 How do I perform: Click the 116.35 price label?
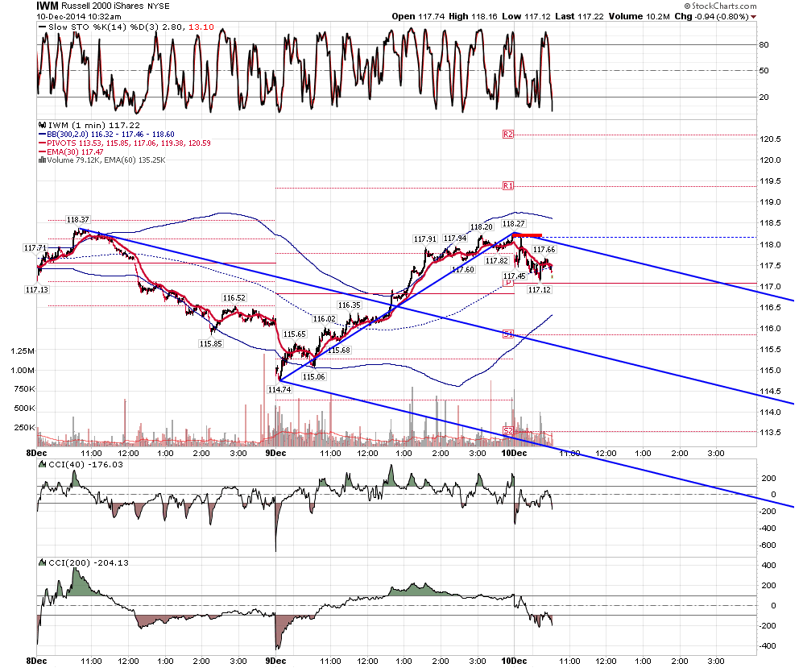(x=350, y=305)
